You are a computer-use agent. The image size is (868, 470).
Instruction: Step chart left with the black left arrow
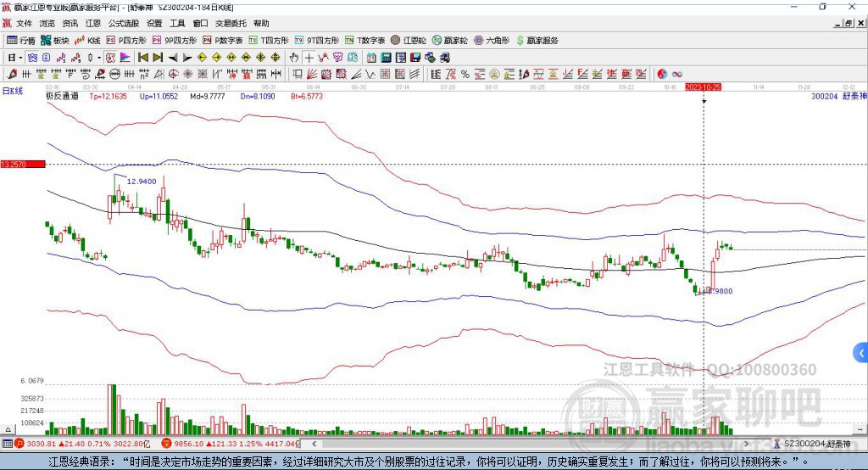[x=173, y=58]
